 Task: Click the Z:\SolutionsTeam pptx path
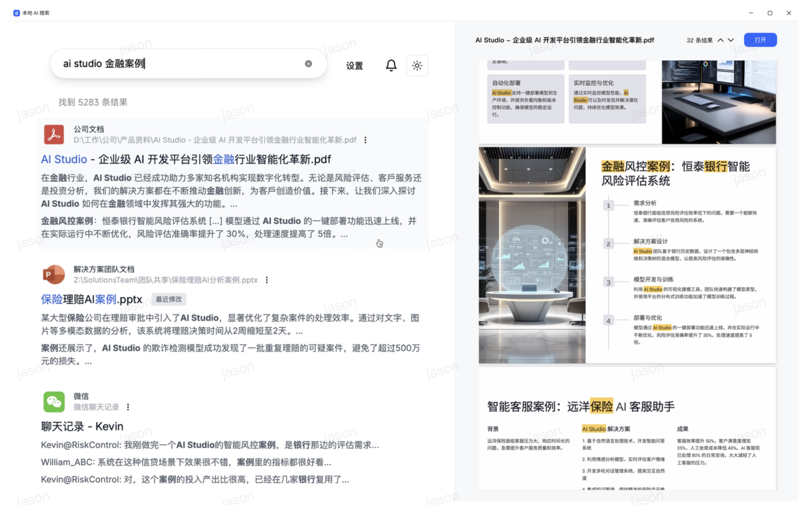coord(166,280)
